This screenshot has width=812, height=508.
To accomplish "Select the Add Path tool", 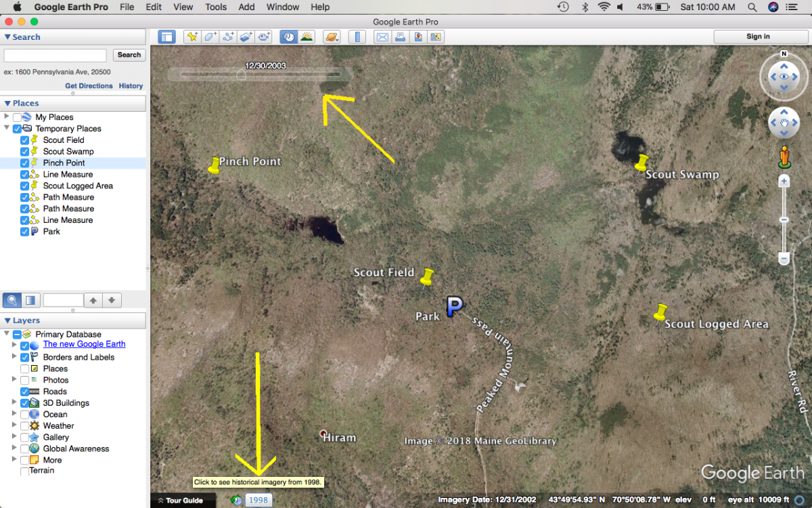I will (x=229, y=37).
